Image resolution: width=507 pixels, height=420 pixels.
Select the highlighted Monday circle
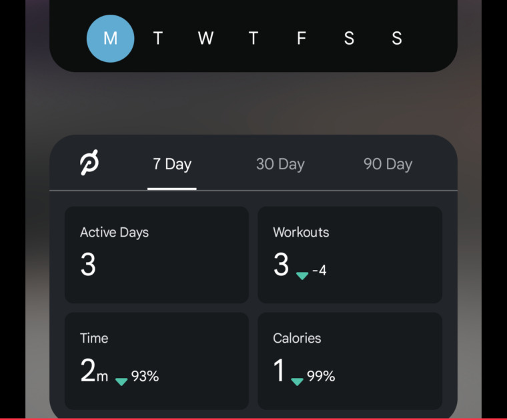coord(110,39)
